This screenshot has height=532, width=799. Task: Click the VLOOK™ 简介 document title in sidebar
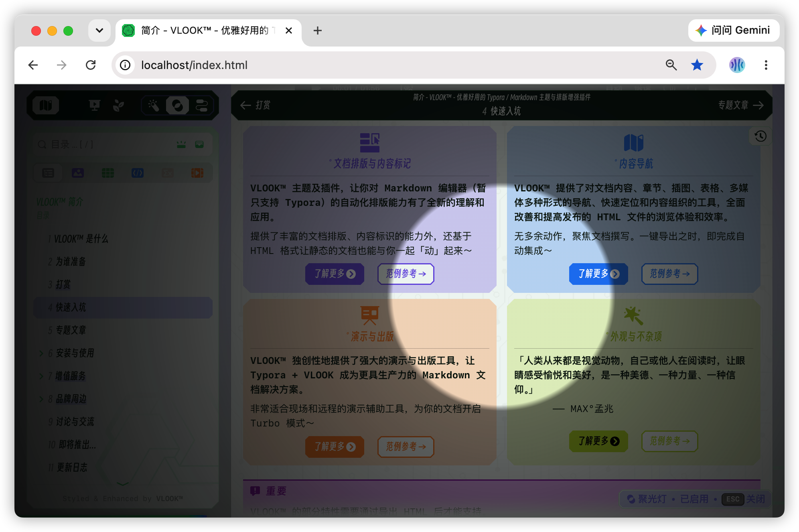tap(60, 201)
